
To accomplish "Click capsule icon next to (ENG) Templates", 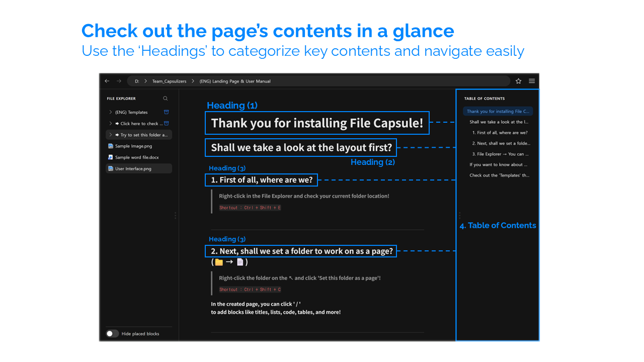I will tap(167, 112).
